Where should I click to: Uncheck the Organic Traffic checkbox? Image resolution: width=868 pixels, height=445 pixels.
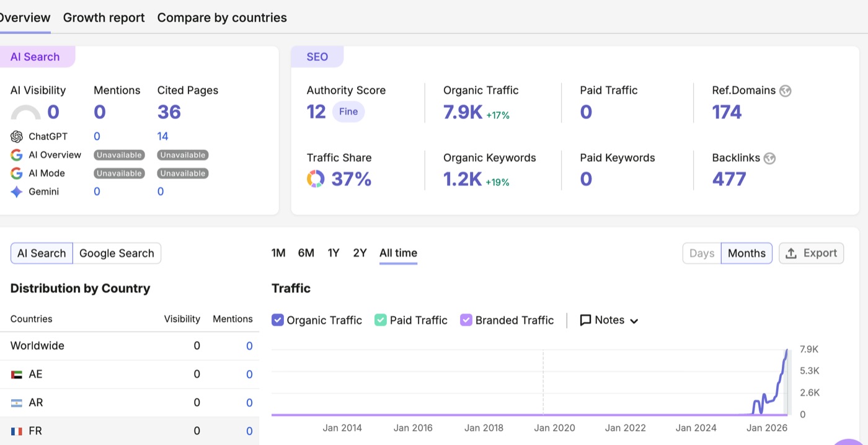pos(278,320)
